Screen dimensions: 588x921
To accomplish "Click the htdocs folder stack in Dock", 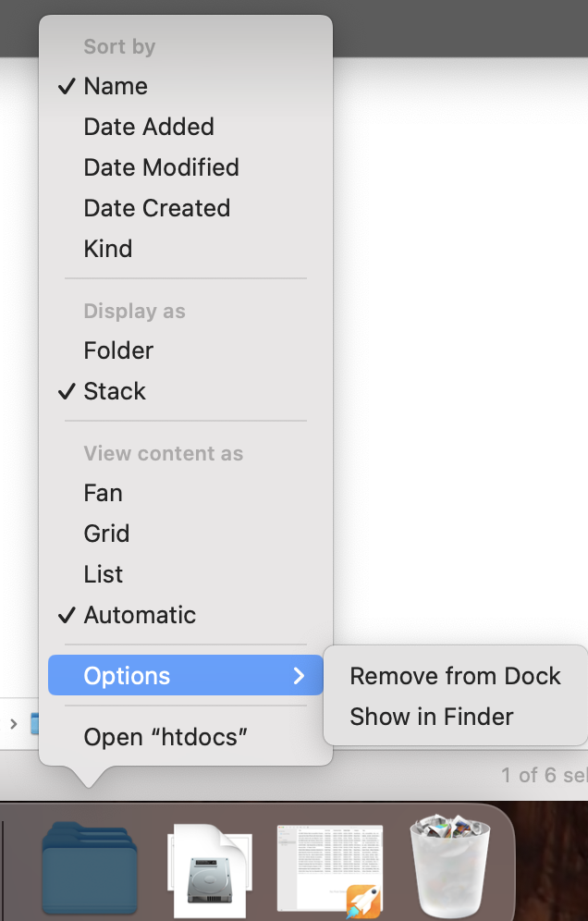I will pyautogui.click(x=89, y=861).
